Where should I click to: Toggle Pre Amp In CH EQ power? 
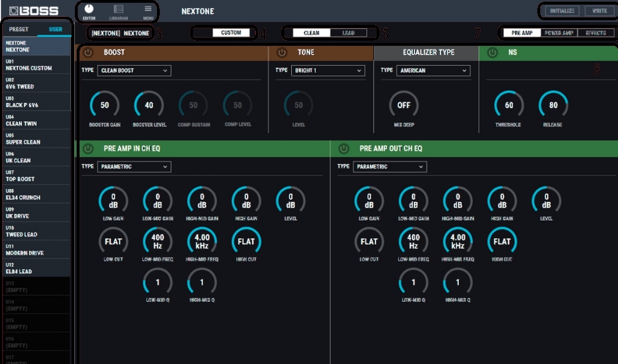[88, 149]
